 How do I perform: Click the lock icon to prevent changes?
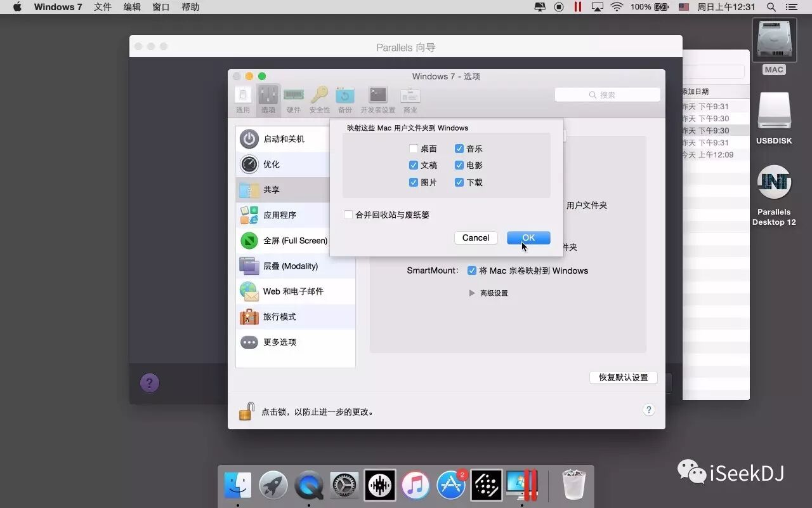tap(247, 411)
